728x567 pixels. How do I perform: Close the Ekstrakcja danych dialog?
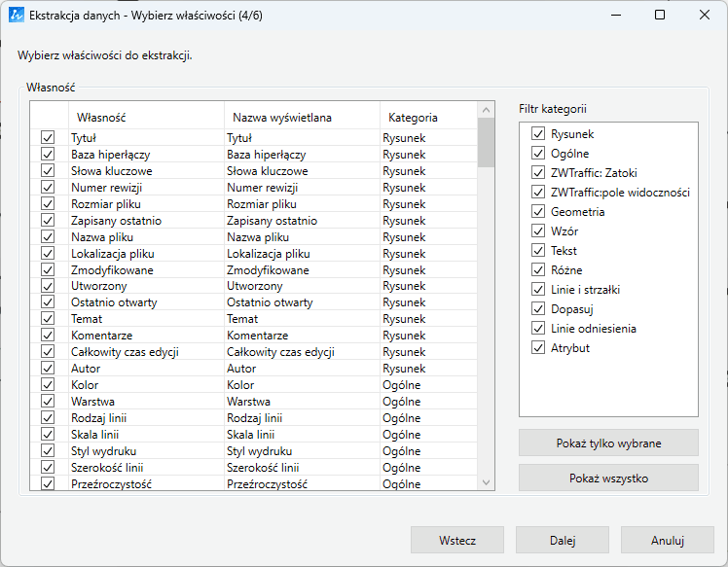click(x=705, y=15)
